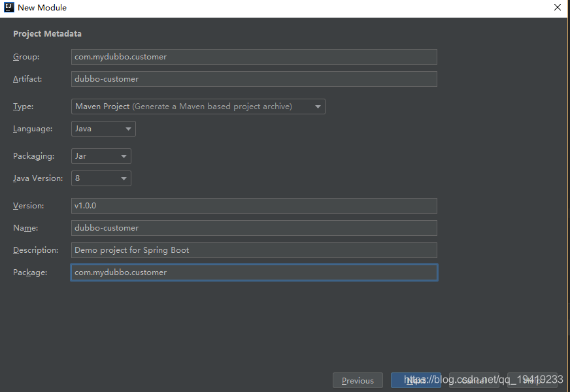Click the IntelliJ IDEA logo in title bar
570x392 pixels.
point(8,7)
